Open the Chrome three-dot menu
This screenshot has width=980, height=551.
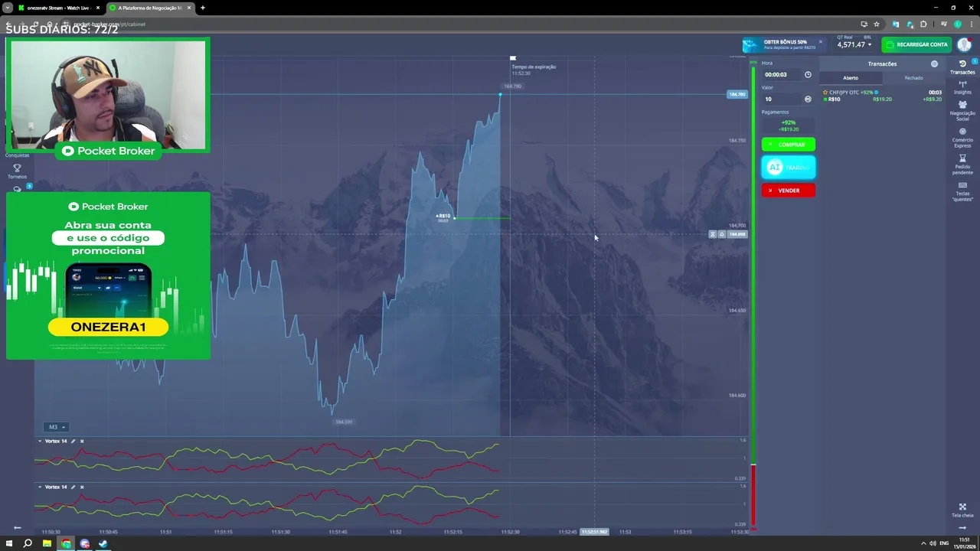[x=971, y=24]
